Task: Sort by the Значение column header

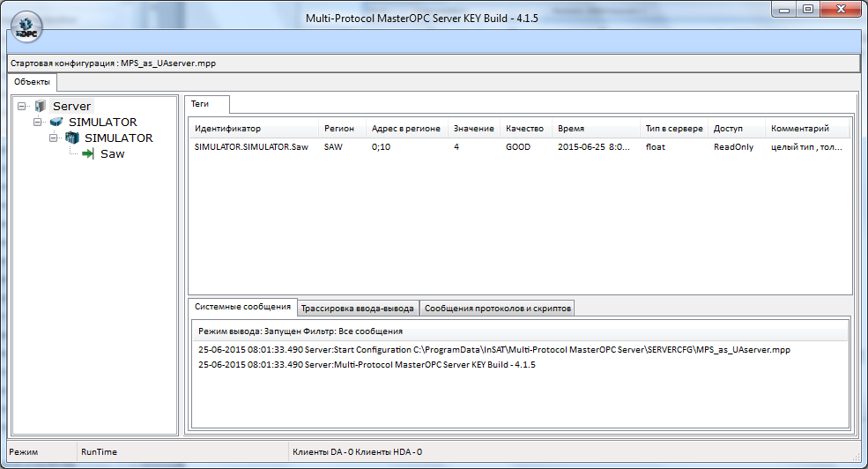Action: pyautogui.click(x=474, y=129)
